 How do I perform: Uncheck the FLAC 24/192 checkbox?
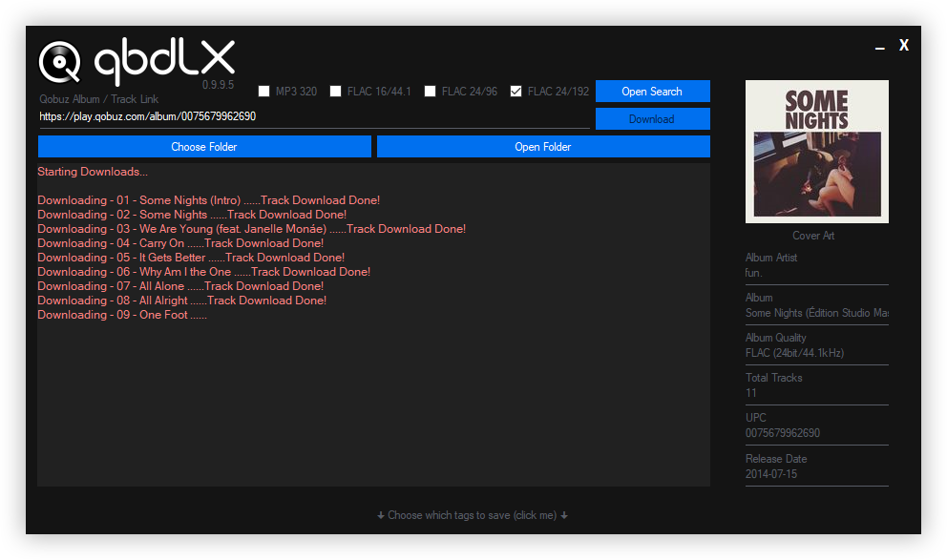pos(516,92)
